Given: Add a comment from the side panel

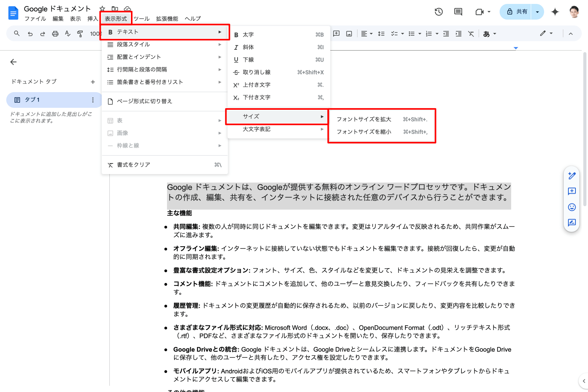Looking at the screenshot, I should pyautogui.click(x=572, y=191).
